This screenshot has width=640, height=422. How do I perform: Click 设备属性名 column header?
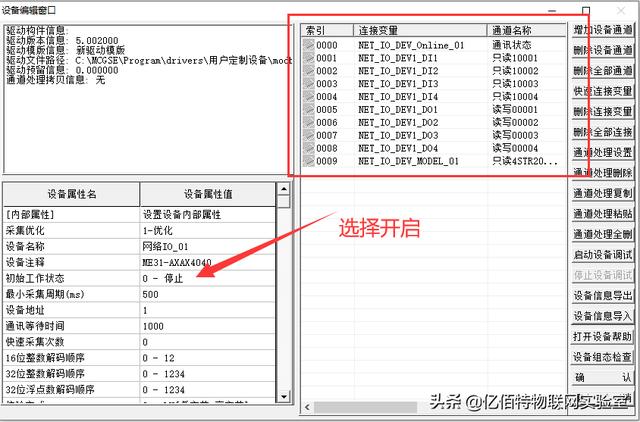tap(71, 194)
